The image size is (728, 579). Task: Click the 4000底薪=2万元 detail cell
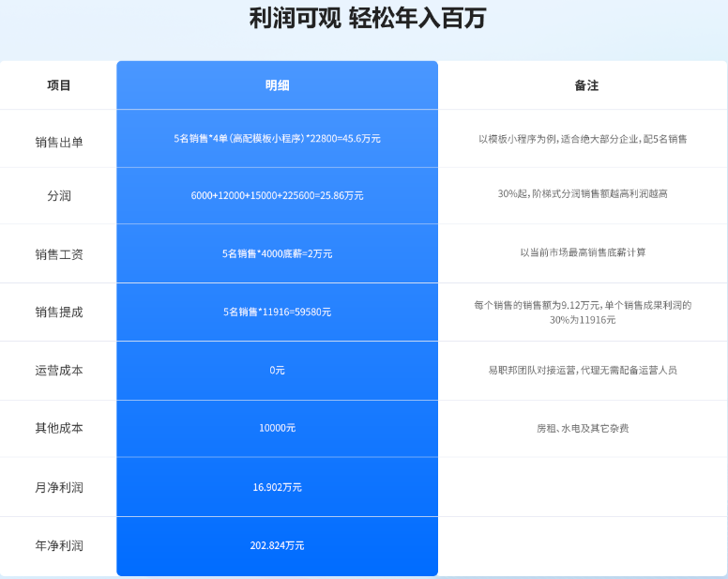tap(277, 253)
